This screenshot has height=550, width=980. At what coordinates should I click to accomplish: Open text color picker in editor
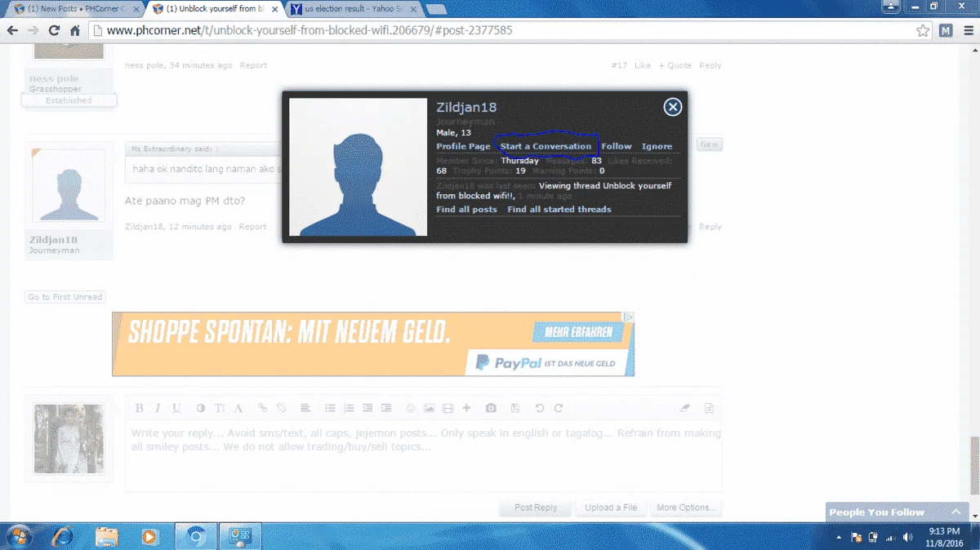(201, 408)
